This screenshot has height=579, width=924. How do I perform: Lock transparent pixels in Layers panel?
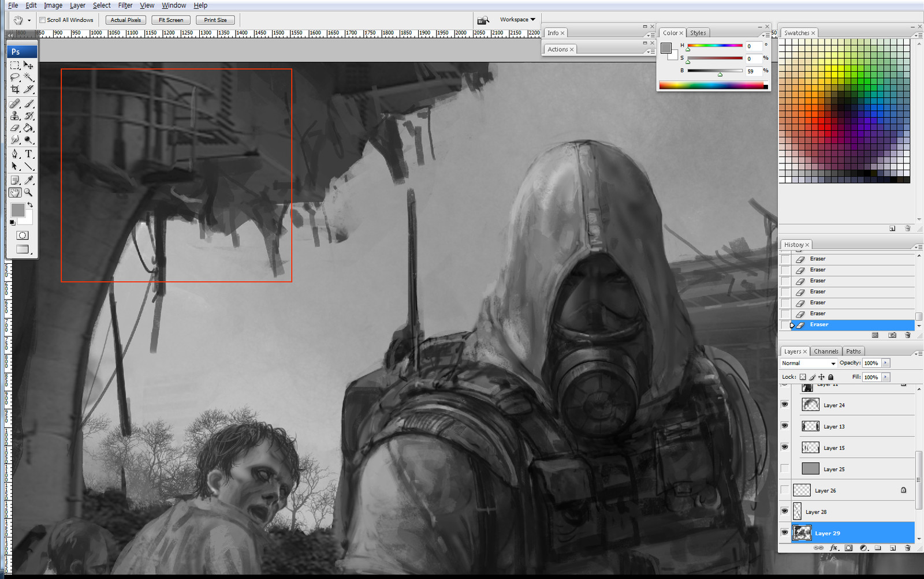coord(803,377)
